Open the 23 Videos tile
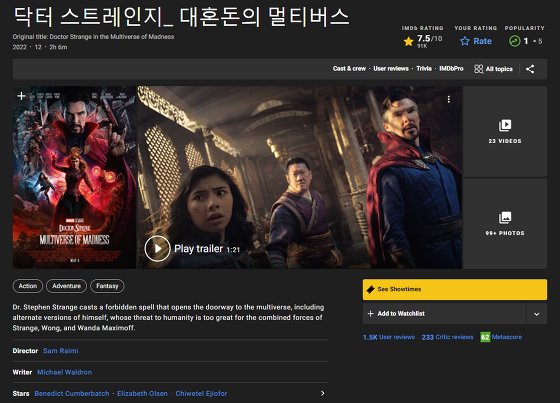Screen dimensions: 560x403 [x=505, y=131]
